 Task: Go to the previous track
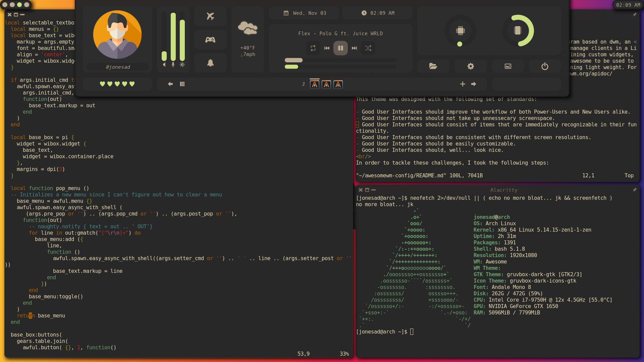[x=327, y=48]
